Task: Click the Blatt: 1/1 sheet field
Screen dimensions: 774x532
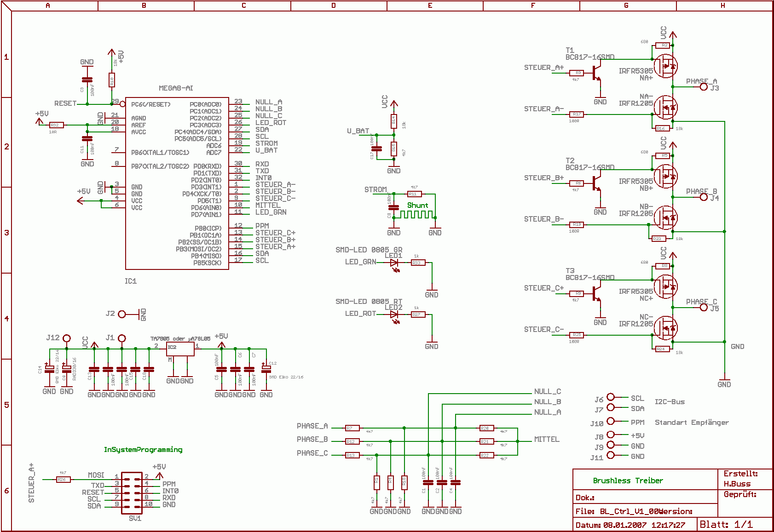Action: coord(726,525)
